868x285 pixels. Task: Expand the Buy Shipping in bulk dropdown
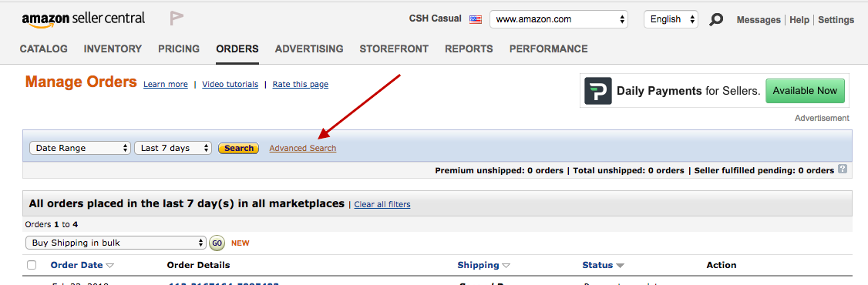click(116, 243)
